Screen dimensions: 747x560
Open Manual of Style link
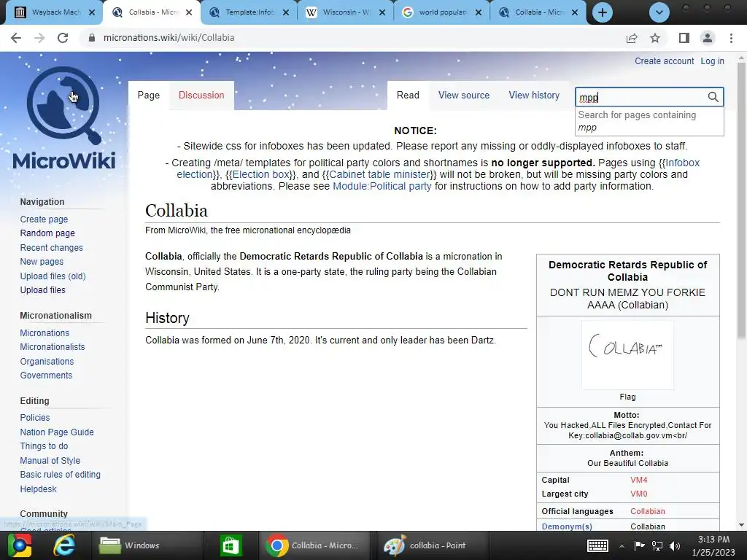click(50, 461)
